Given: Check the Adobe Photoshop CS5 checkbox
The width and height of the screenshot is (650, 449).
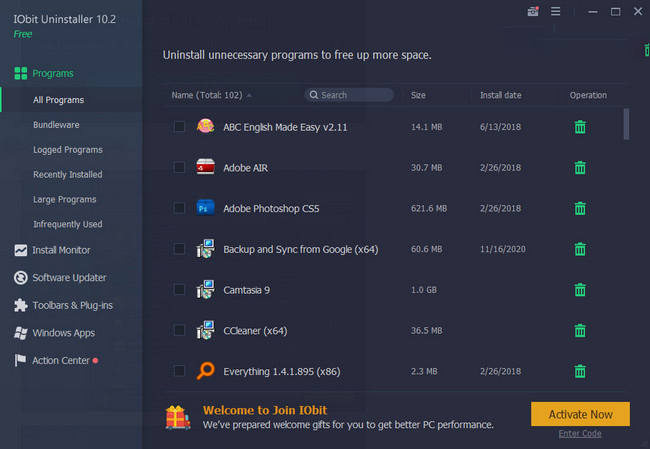Looking at the screenshot, I should coord(179,208).
